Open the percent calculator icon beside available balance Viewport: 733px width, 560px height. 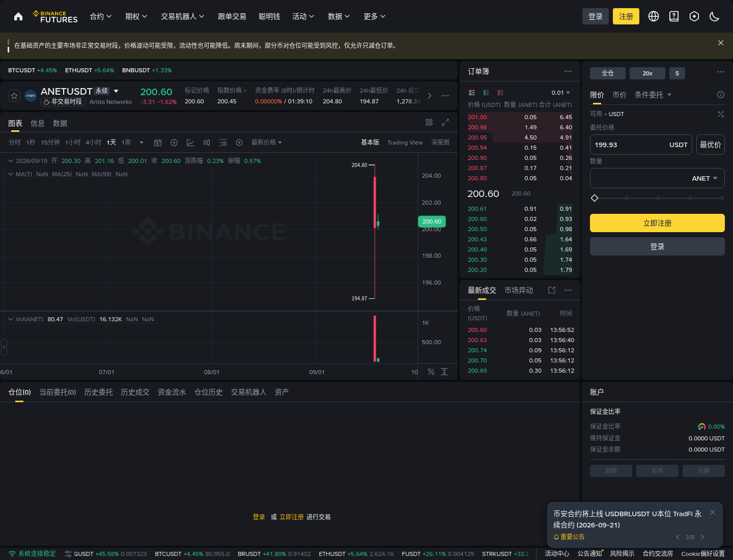click(x=721, y=114)
